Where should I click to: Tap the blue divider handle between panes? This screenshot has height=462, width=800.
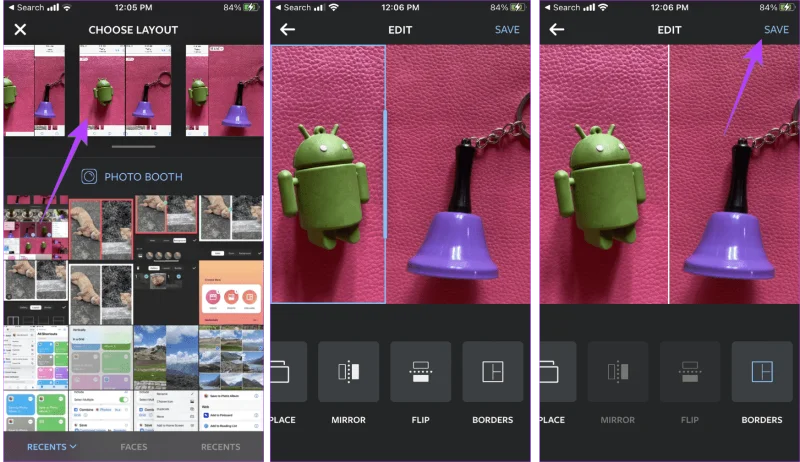coord(385,174)
